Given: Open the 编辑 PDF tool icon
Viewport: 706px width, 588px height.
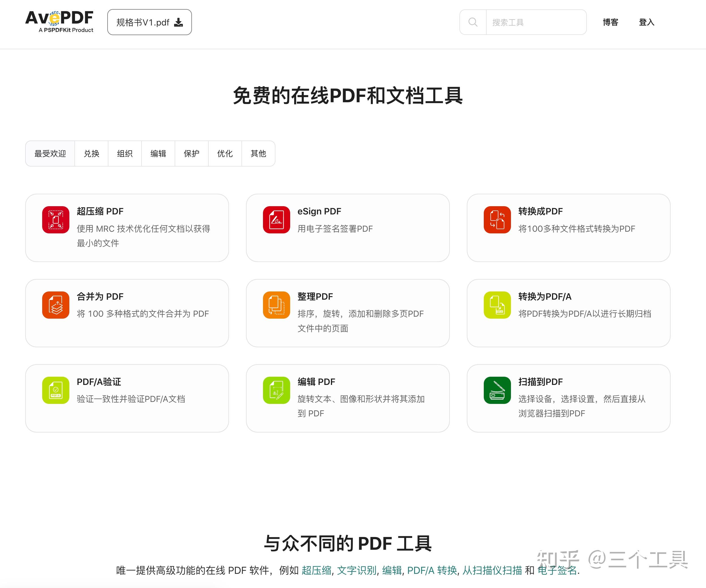Looking at the screenshot, I should 276,390.
